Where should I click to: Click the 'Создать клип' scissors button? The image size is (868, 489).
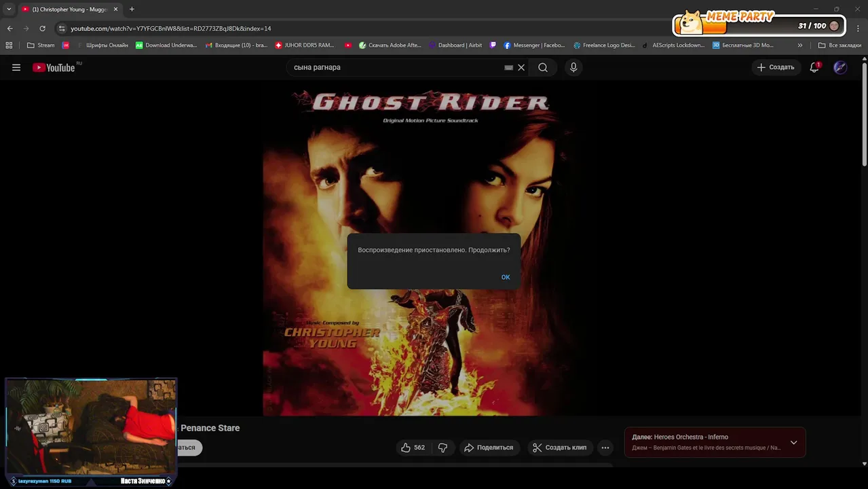[560, 448]
